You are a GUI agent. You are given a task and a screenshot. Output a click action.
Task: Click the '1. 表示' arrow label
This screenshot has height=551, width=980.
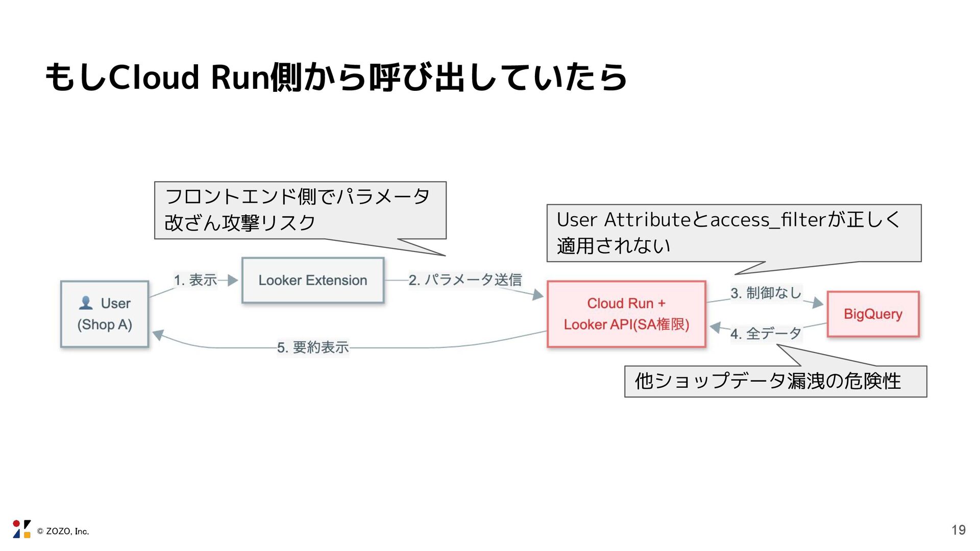(195, 280)
